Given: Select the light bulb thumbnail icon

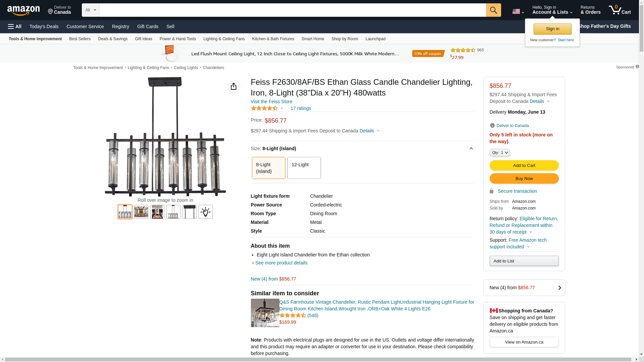Looking at the screenshot, I should (205, 212).
